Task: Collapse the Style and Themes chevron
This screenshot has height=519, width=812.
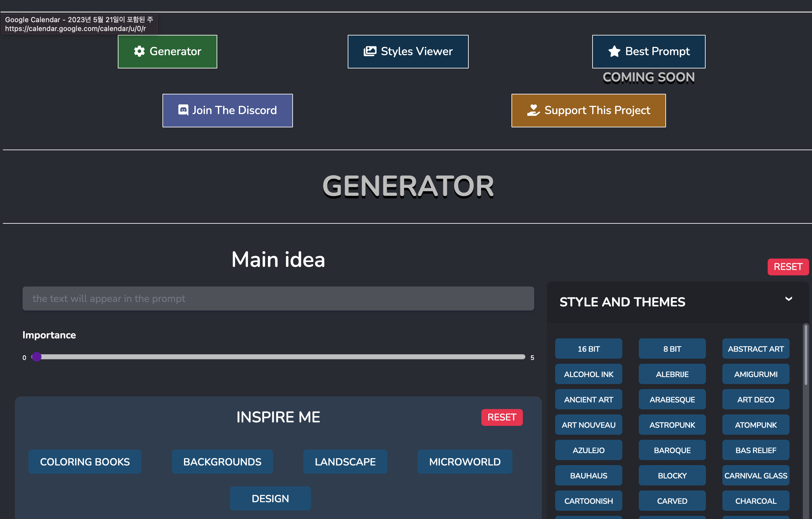Action: coord(788,299)
